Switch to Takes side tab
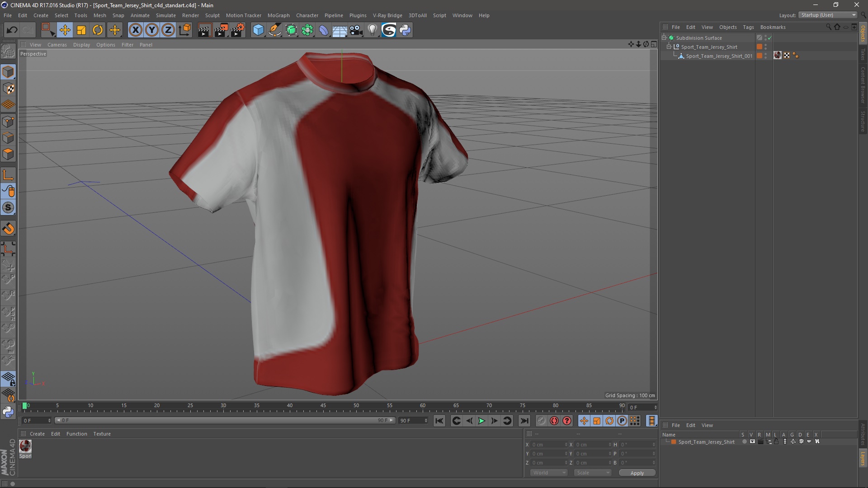The width and height of the screenshot is (868, 488). [x=863, y=54]
